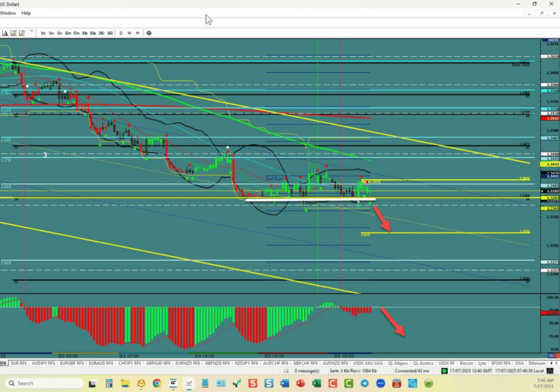The height and width of the screenshot is (392, 560).
Task: Switch to the CHFJPY RF6 tab
Action: (x=130, y=363)
